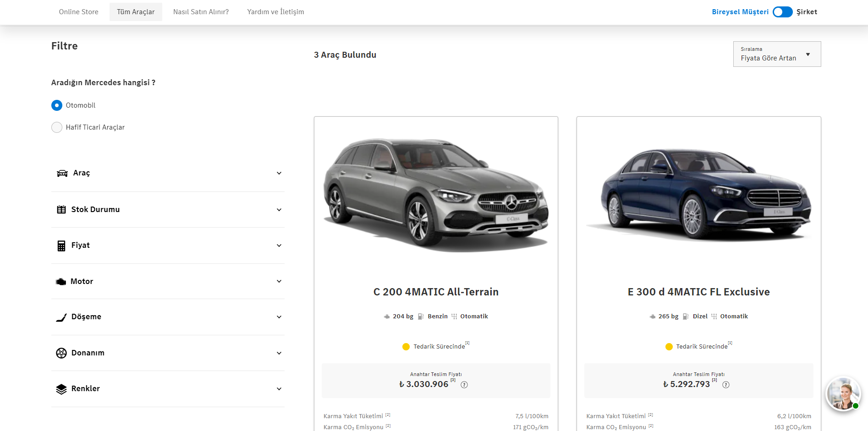Click 'Karma Yakıt Tüketimi' on C 200 card
This screenshot has width=868, height=431.
point(353,416)
